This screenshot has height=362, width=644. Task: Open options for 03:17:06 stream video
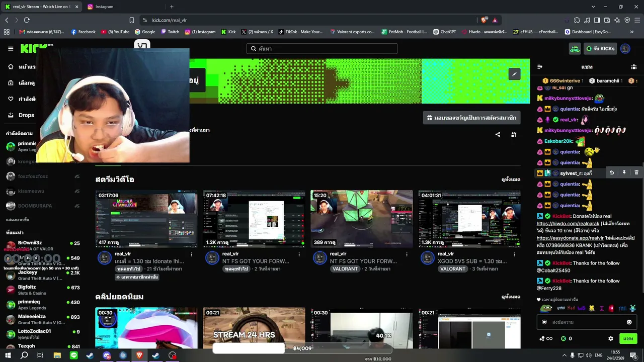click(x=192, y=254)
